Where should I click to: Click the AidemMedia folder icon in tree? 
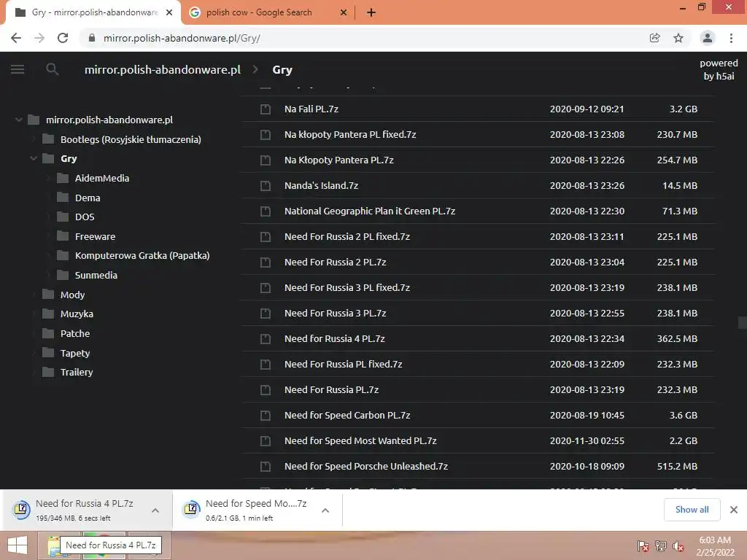click(x=63, y=178)
